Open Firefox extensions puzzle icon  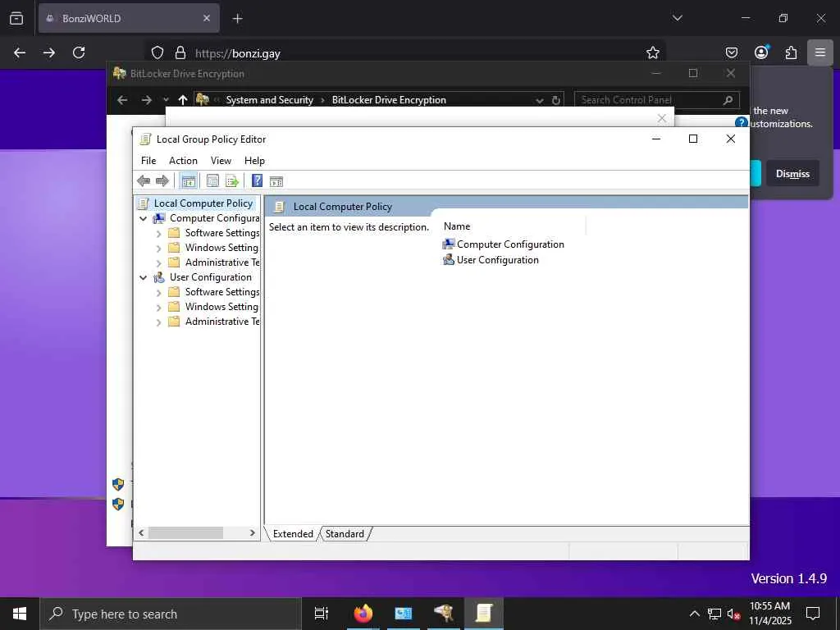point(791,52)
